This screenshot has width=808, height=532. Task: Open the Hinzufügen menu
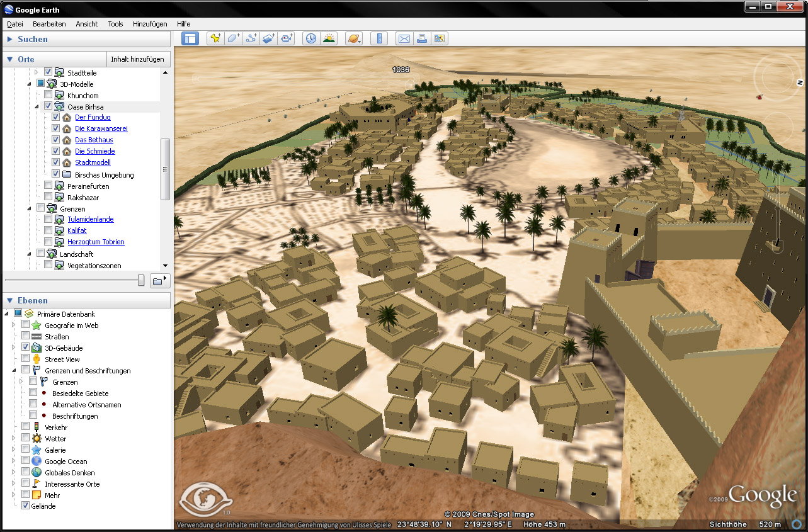coord(150,24)
